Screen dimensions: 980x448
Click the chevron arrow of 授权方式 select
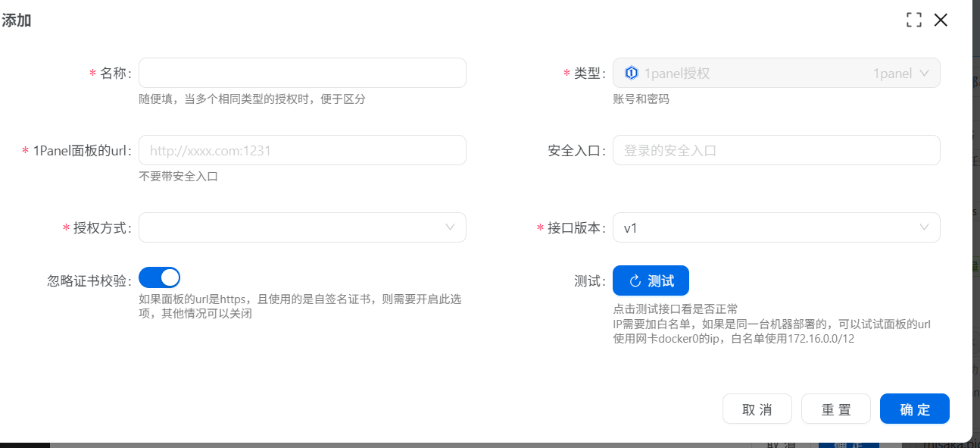click(450, 227)
